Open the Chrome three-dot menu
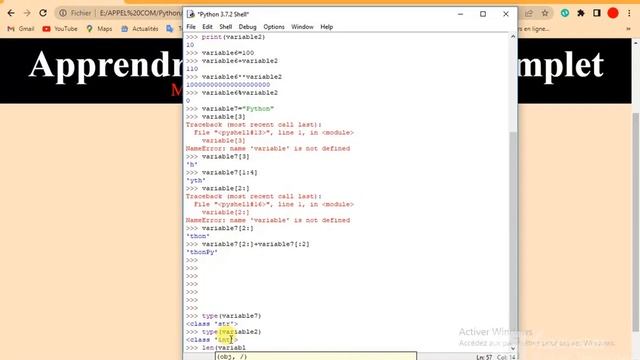This screenshot has width=640, height=360. (x=629, y=13)
